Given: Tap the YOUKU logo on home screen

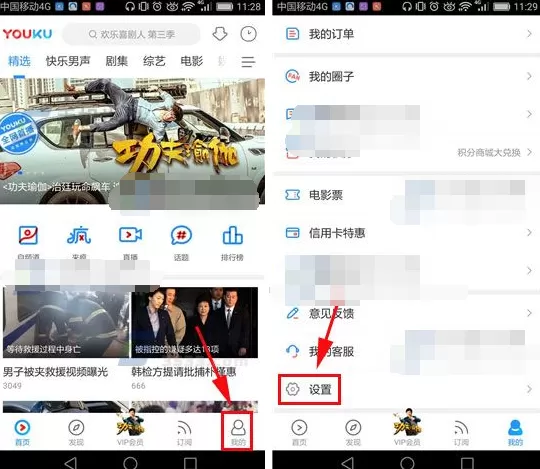Looking at the screenshot, I should pyautogui.click(x=28, y=34).
